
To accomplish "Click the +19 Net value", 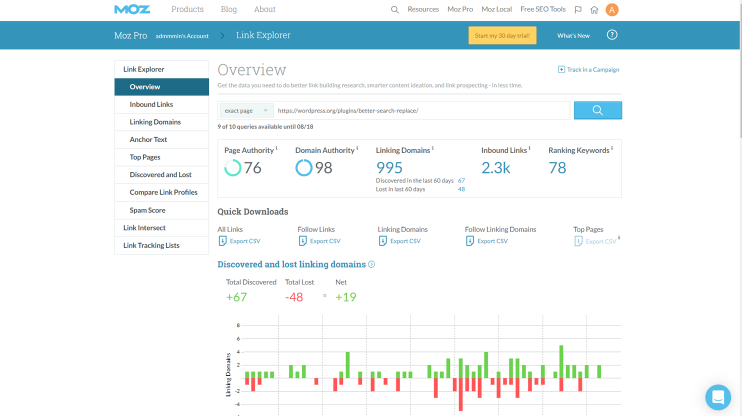I will click(345, 297).
